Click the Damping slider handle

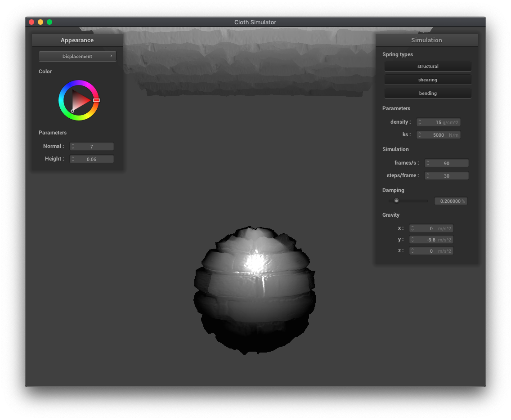(x=396, y=201)
